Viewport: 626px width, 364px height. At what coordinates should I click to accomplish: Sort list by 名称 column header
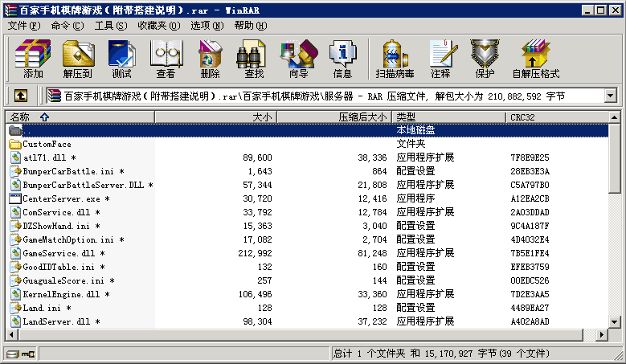(80, 117)
